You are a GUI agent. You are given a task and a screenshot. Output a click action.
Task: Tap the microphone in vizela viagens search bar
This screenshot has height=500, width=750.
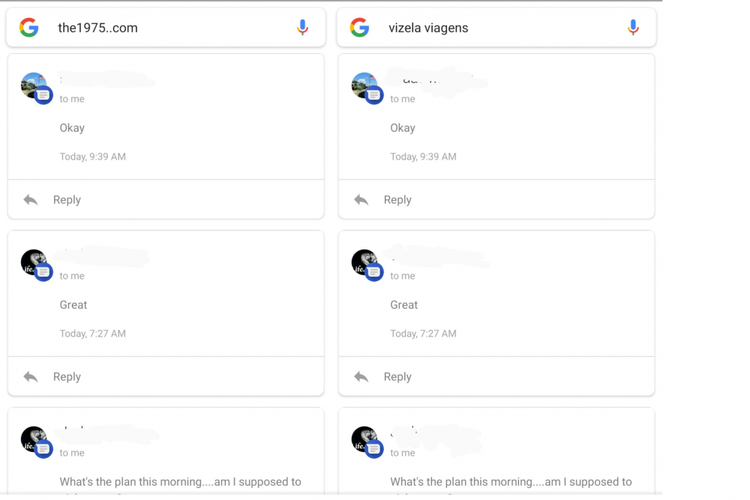[633, 27]
